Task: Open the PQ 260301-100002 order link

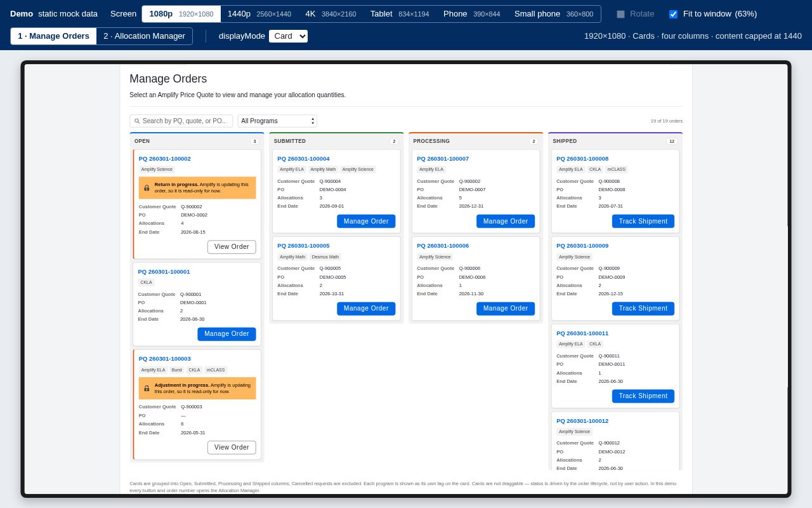Action: click(x=165, y=159)
